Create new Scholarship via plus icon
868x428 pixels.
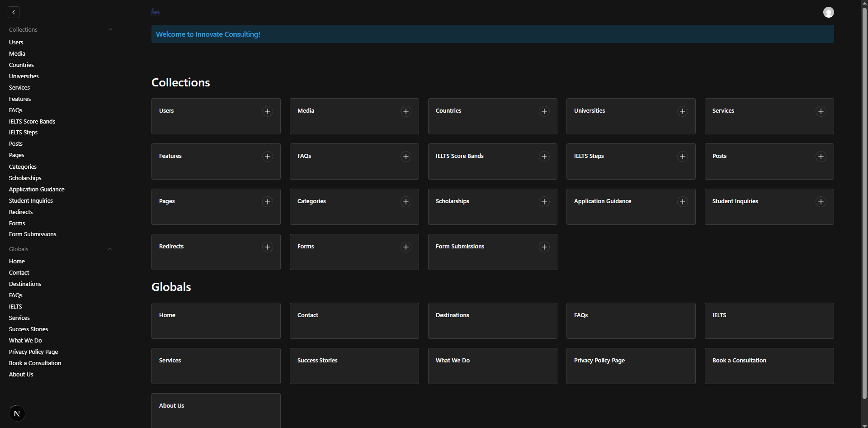(544, 202)
